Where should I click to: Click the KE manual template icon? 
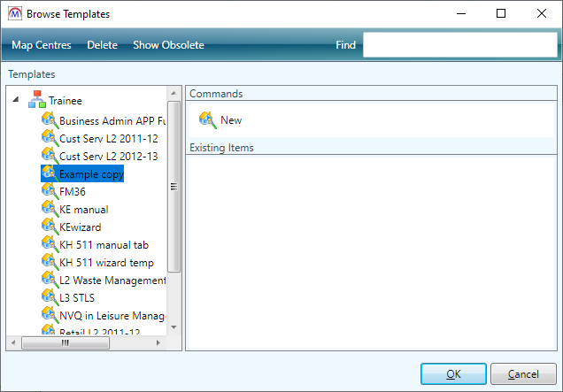49,210
